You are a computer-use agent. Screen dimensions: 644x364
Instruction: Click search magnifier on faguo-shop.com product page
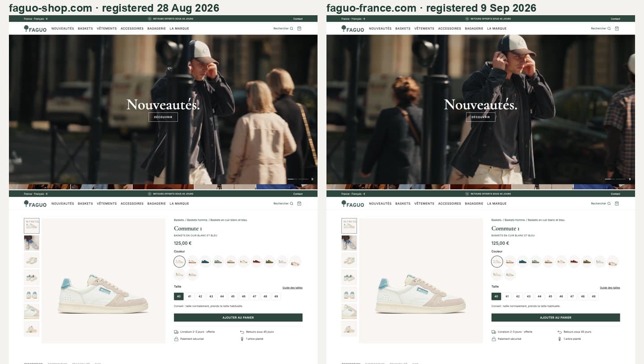tap(292, 203)
